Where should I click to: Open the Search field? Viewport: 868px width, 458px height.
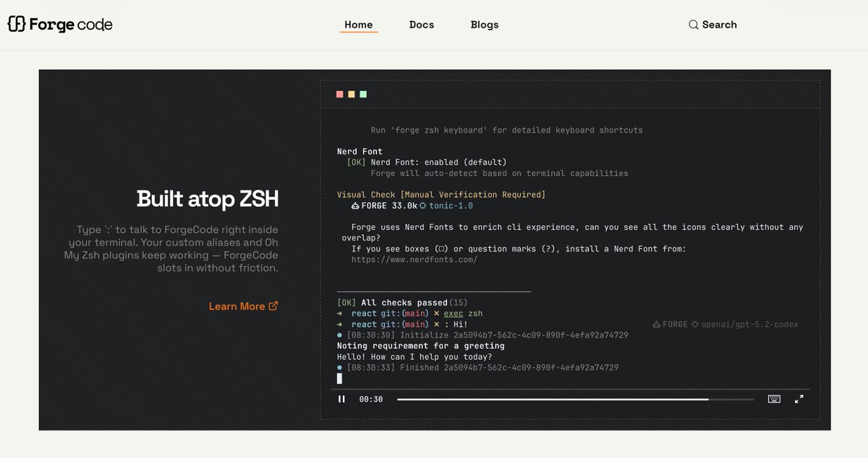coord(712,25)
